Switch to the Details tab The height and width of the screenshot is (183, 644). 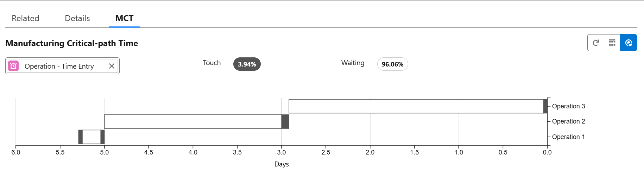point(77,18)
